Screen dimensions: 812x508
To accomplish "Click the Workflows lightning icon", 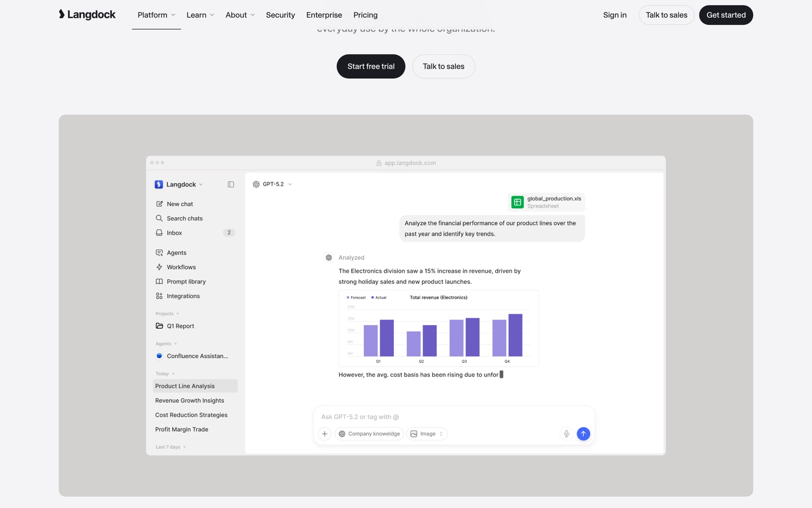I will point(159,267).
